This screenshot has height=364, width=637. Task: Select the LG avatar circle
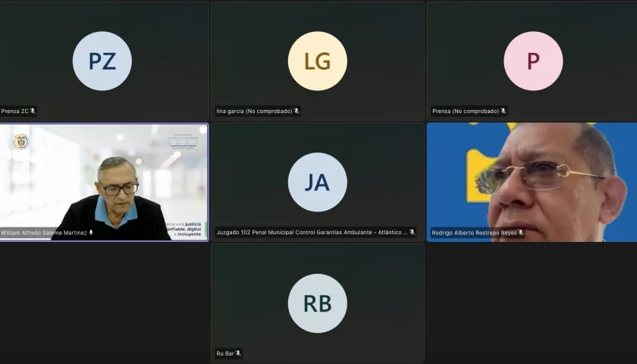[x=318, y=61]
